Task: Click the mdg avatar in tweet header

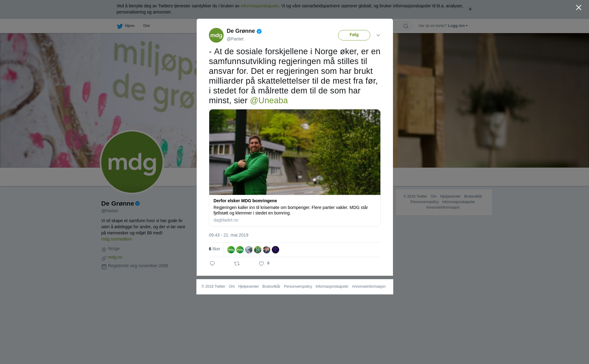Action: (216, 35)
